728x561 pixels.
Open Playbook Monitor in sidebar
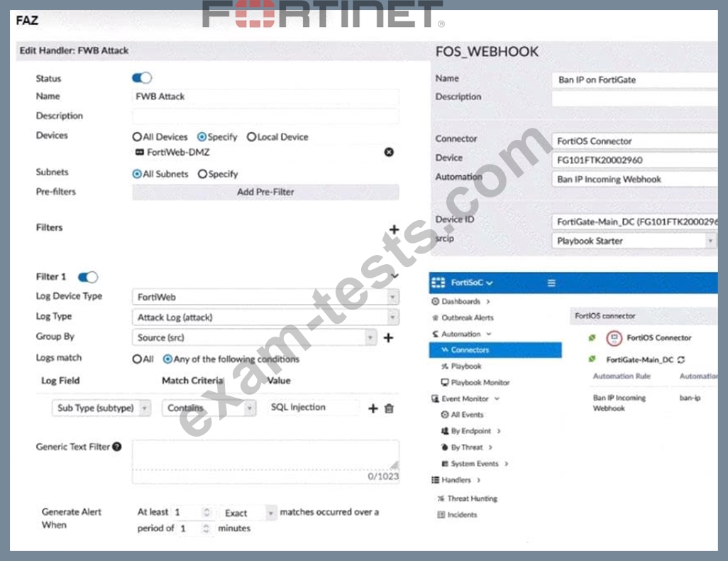click(x=480, y=382)
